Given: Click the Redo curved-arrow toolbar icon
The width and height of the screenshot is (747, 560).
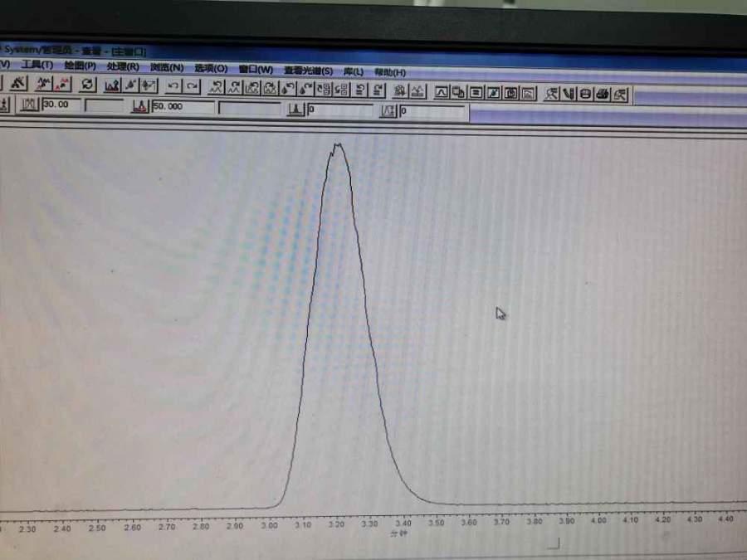Looking at the screenshot, I should [x=192, y=86].
